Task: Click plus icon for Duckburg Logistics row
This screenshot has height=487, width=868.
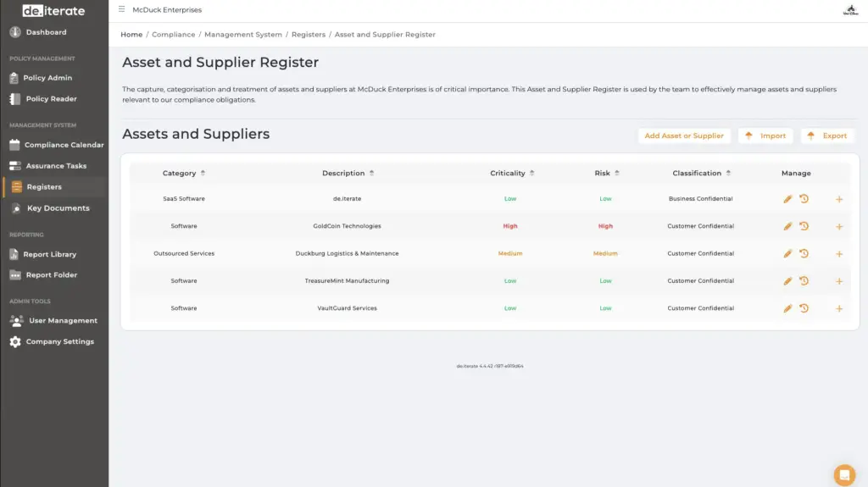Action: click(839, 254)
